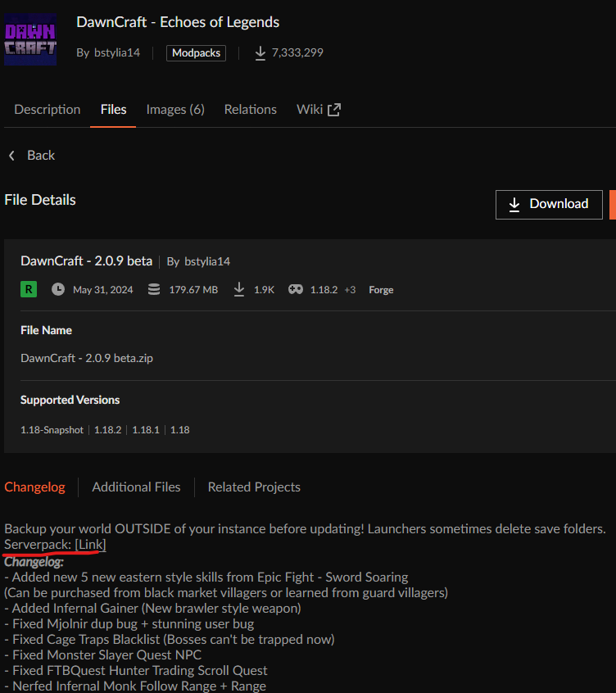Image resolution: width=616 pixels, height=693 pixels.
Task: Click the Forge mod loader label
Action: (x=381, y=290)
